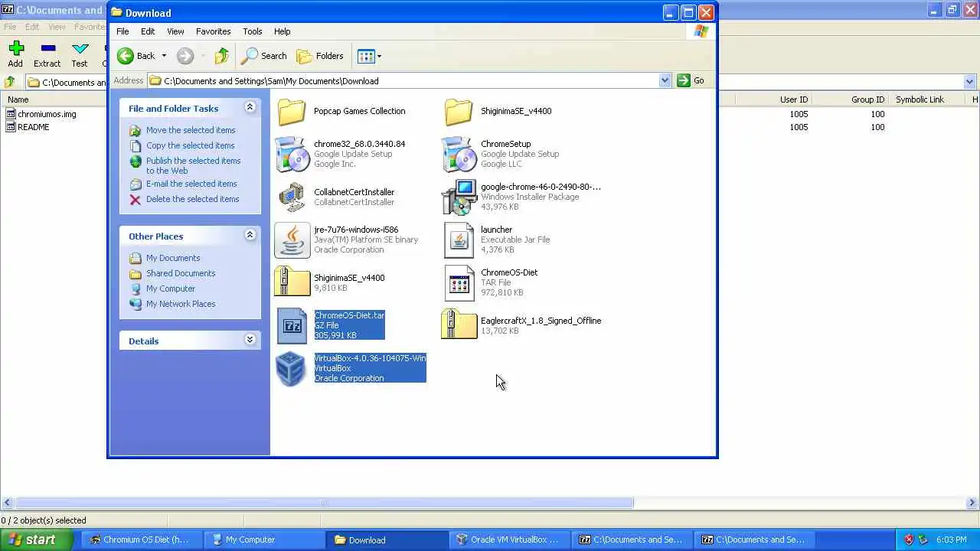Open the Back history dropdown arrow

[164, 56]
